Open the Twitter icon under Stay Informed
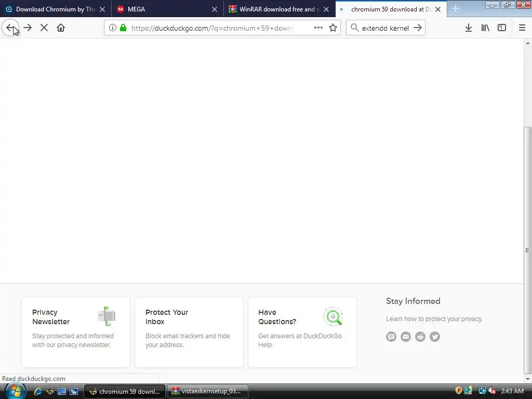This screenshot has width=532, height=399. click(435, 337)
